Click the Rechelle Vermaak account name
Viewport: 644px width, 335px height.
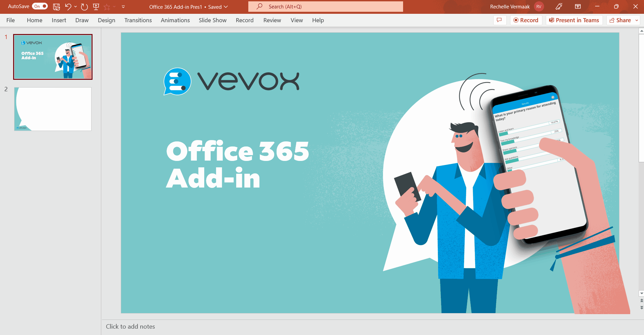click(x=510, y=7)
